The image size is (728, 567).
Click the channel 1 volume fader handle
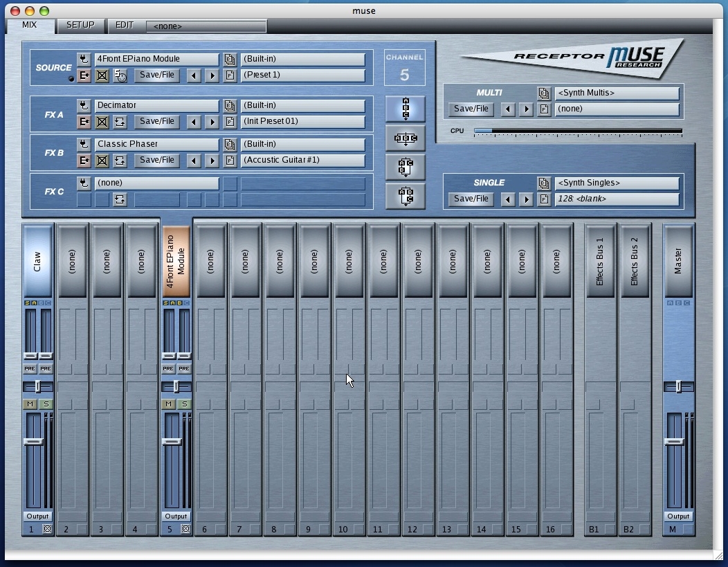click(x=33, y=442)
